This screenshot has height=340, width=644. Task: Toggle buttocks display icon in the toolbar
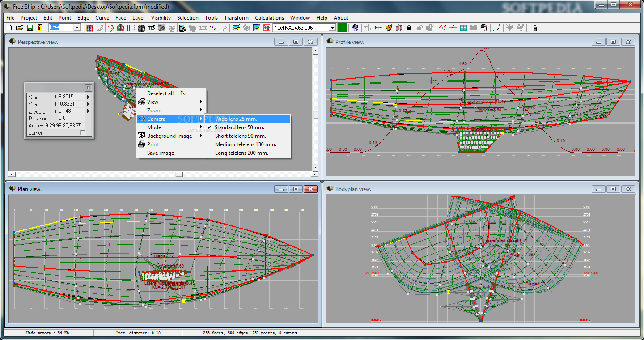coord(151,28)
